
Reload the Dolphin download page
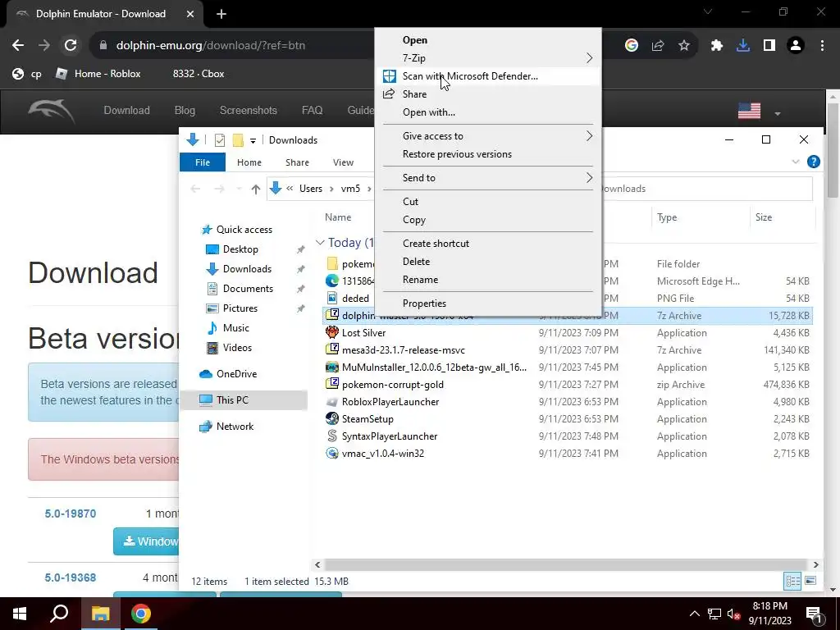coord(71,46)
